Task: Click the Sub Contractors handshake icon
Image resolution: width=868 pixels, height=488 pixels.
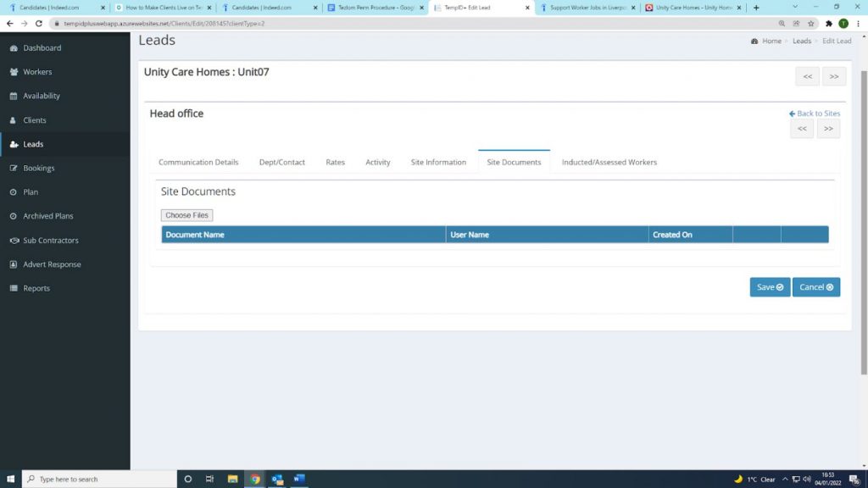Action: point(14,241)
